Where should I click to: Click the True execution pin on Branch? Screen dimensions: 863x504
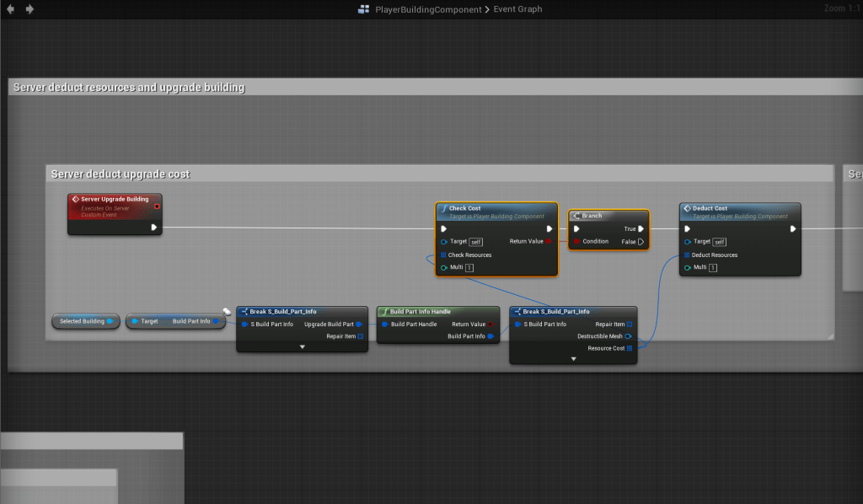pos(641,228)
